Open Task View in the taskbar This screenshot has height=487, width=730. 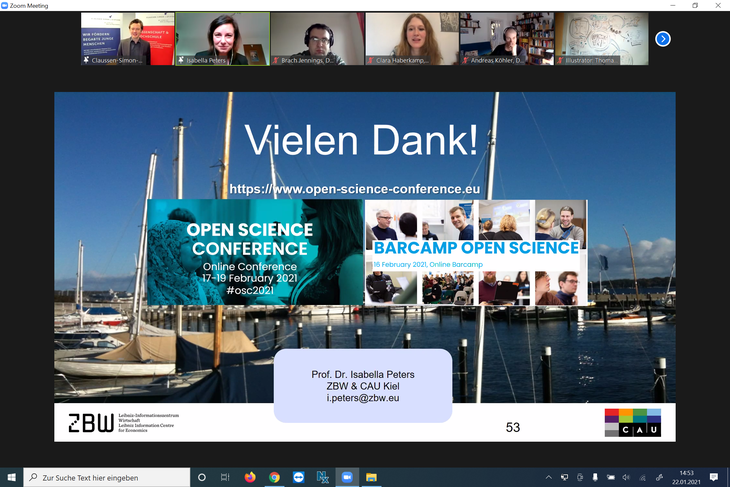(x=225, y=477)
